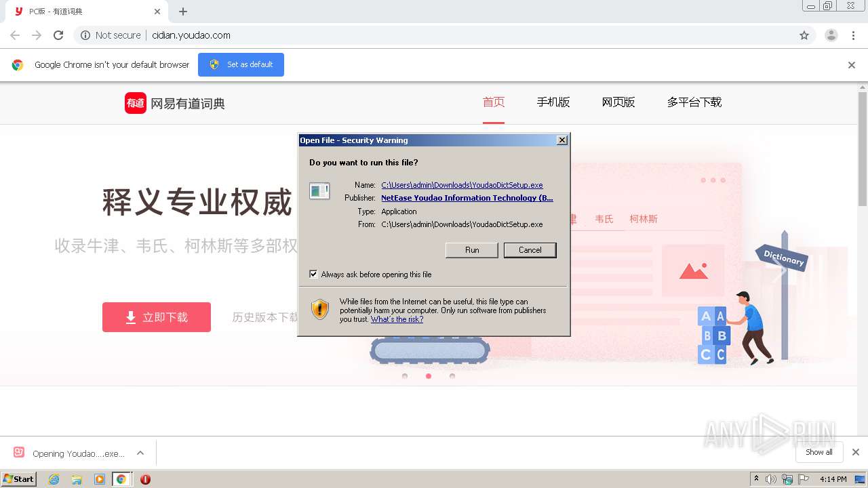Show hidden system tray icons

pos(756,479)
